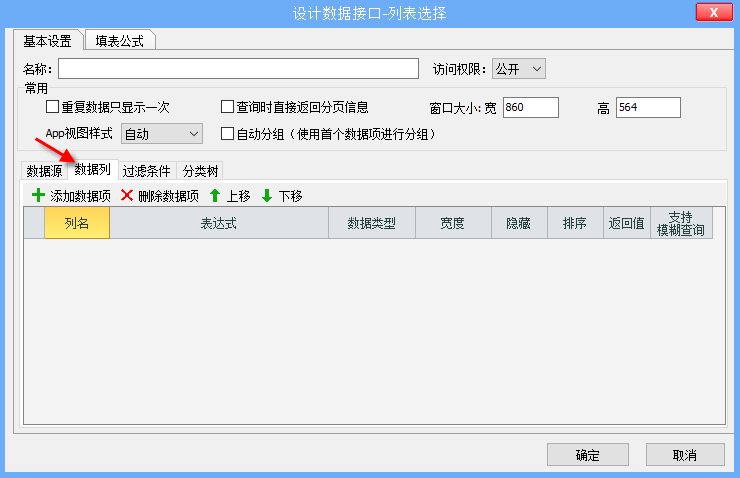The image size is (740, 478).
Task: Switch to the 基本设置 tab
Action: point(48,41)
